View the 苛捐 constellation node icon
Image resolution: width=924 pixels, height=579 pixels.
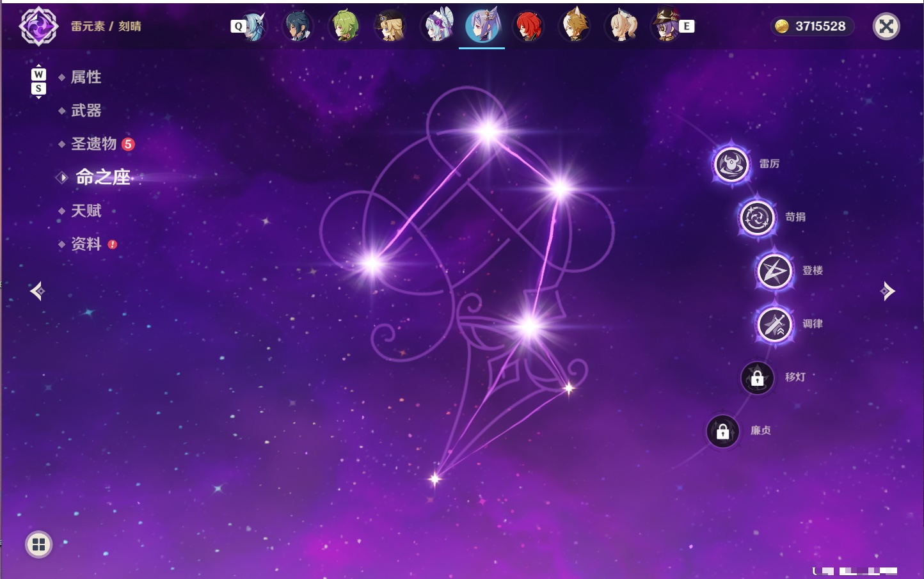click(x=758, y=218)
